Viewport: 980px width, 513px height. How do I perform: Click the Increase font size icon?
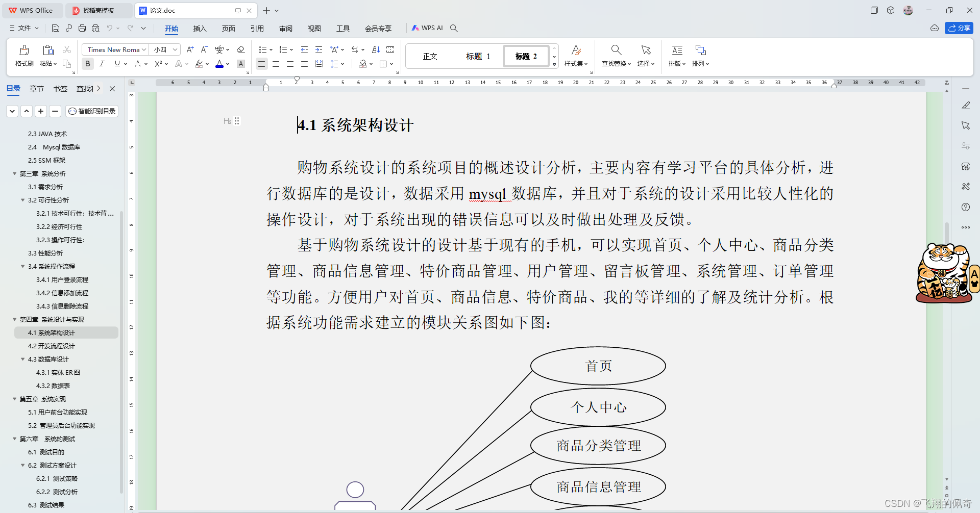190,49
